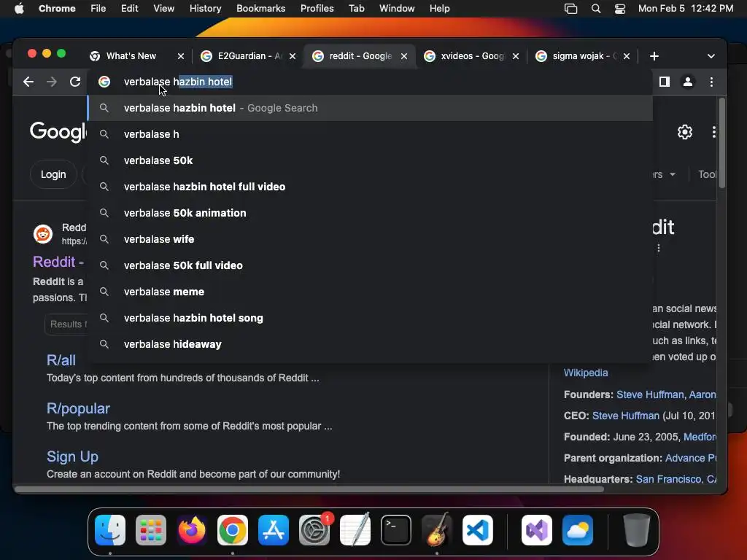Screen dimensions: 747x560
Task: Close the What's New tab
Action: pos(181,56)
